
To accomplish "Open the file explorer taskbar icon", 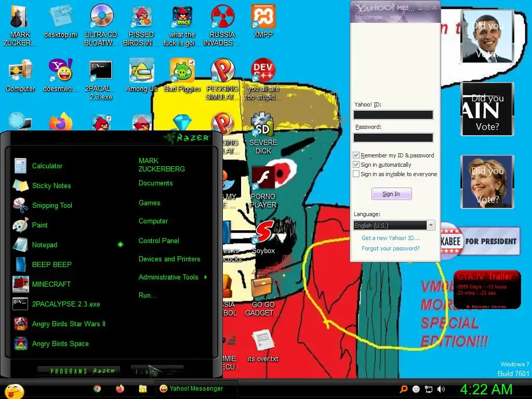I will click(142, 389).
